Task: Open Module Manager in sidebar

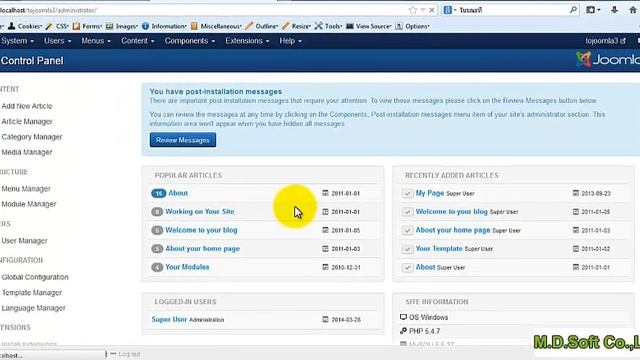Action: click(x=29, y=204)
